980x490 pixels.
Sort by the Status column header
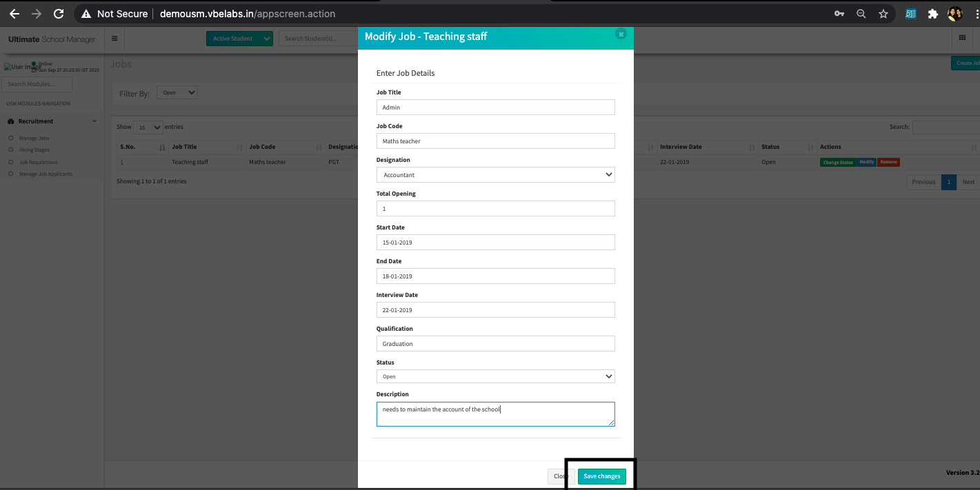pyautogui.click(x=787, y=147)
